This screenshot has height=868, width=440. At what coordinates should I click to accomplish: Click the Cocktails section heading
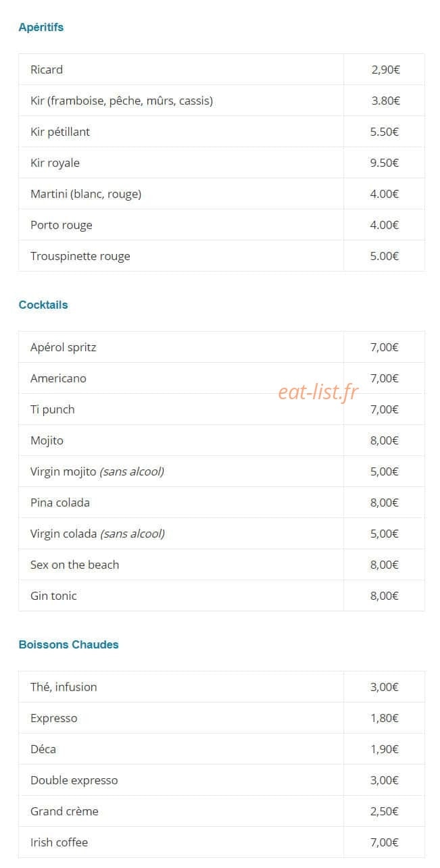coord(43,305)
